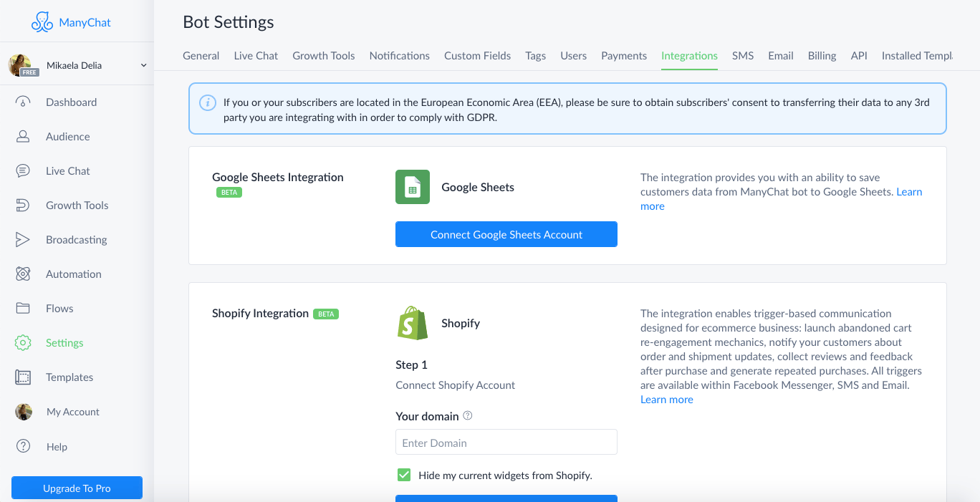Open Live Chat from the sidebar

coord(68,171)
